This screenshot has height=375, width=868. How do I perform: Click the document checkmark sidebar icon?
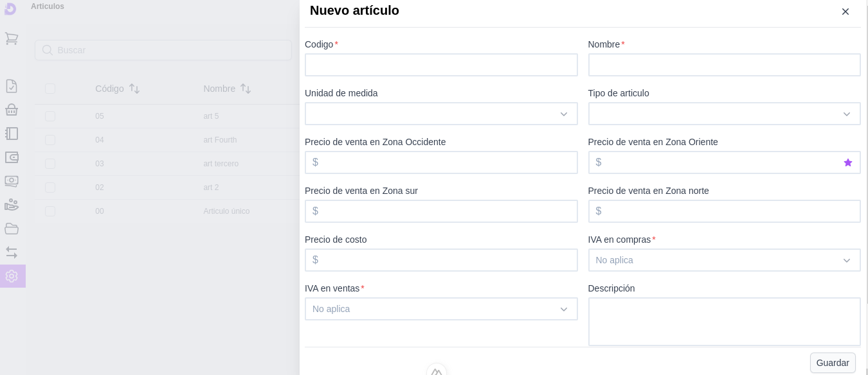(11, 86)
